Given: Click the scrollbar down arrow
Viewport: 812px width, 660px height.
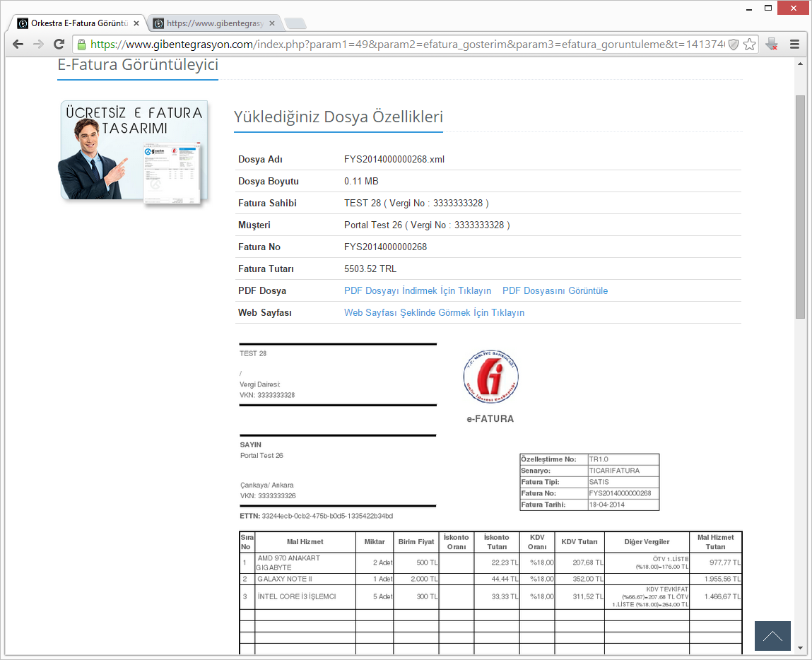Looking at the screenshot, I should coord(800,648).
